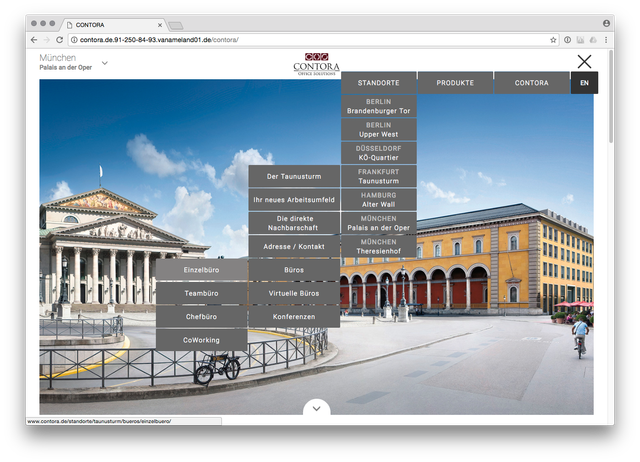Click the site information icon
The width and height of the screenshot is (640, 462).
coord(74,39)
